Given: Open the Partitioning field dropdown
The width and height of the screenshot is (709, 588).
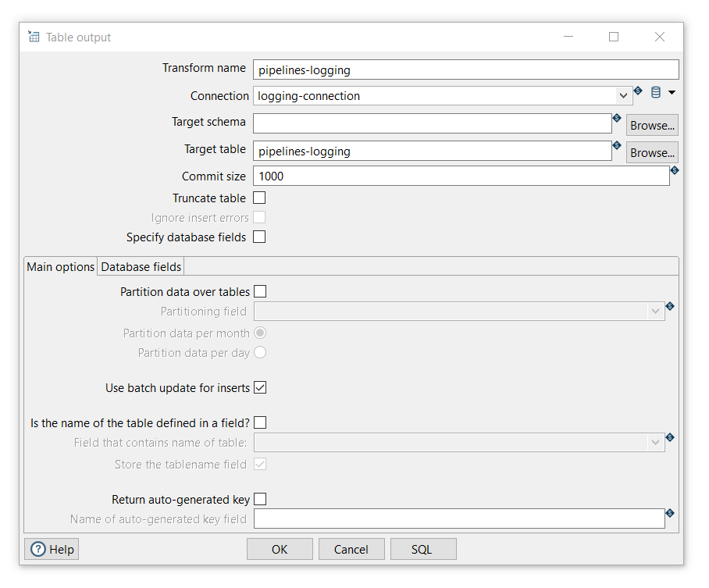Looking at the screenshot, I should point(655,311).
